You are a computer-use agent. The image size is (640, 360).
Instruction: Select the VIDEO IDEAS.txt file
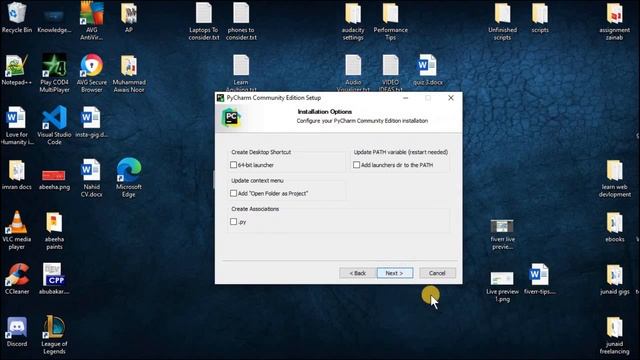pos(391,73)
